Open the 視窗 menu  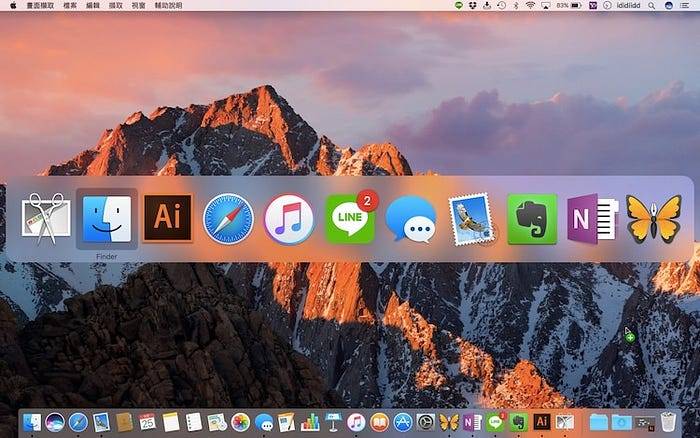click(x=138, y=5)
